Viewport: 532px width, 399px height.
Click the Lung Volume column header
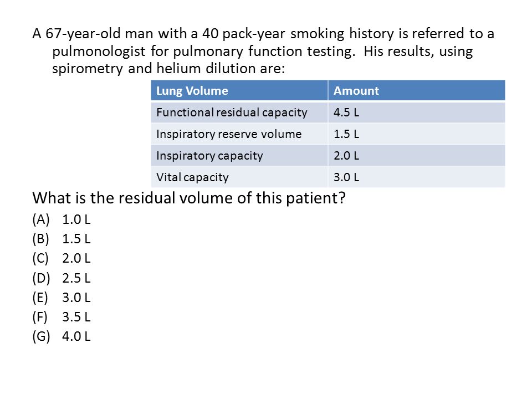pyautogui.click(x=239, y=90)
